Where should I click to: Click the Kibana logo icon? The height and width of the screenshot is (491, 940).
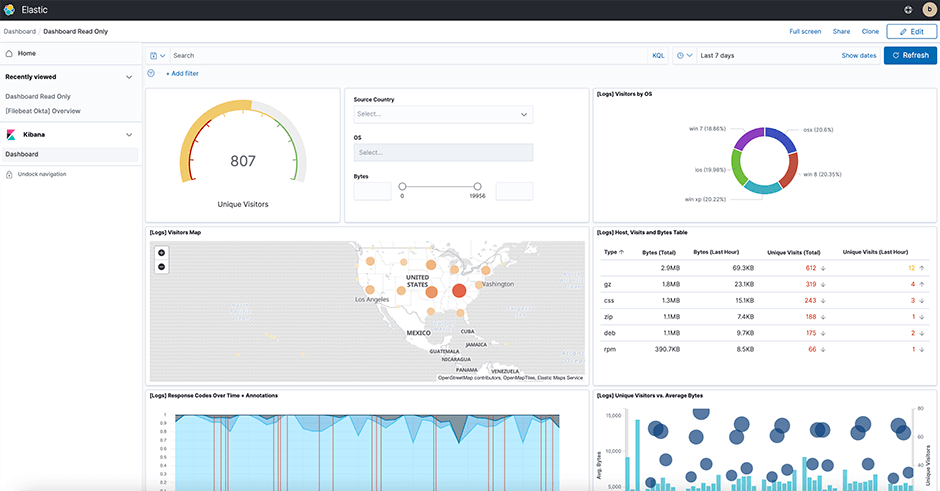[x=11, y=134]
